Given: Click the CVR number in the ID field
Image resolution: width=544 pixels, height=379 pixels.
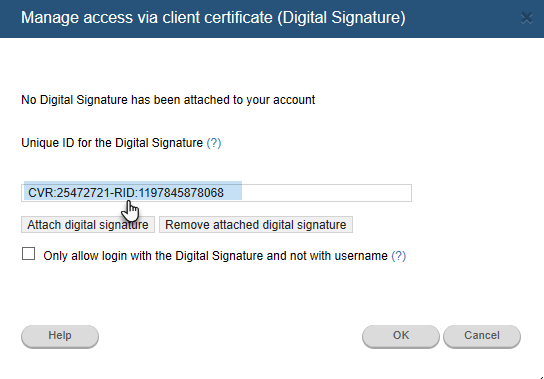Looking at the screenshot, I should [83, 193].
